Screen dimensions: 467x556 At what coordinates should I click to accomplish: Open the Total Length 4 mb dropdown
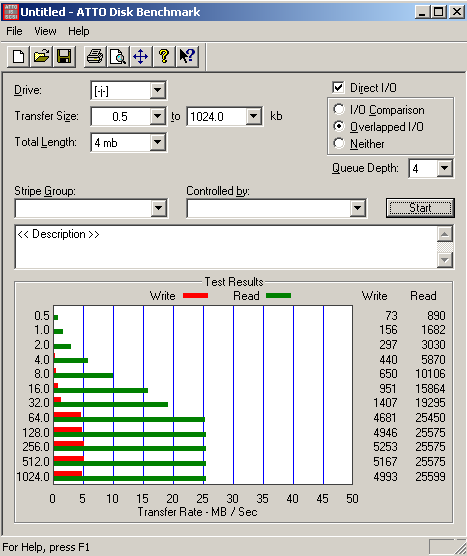tap(157, 143)
